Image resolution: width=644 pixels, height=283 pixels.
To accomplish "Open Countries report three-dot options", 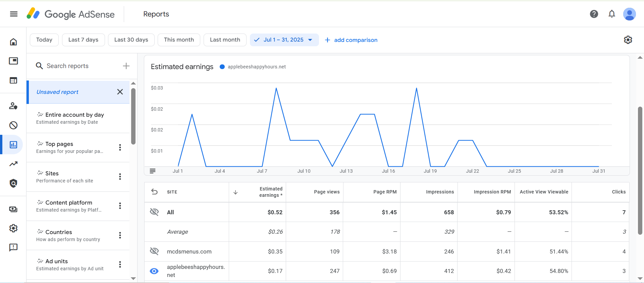I will 120,235.
